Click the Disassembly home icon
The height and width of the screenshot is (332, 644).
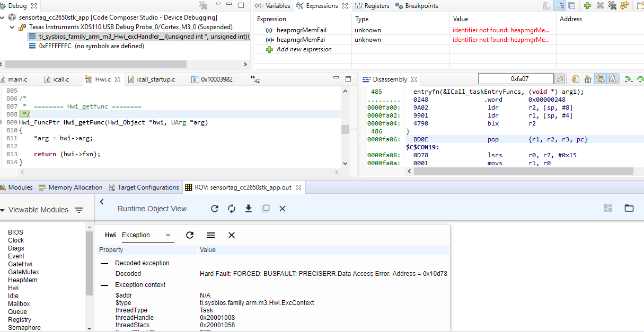[x=588, y=79]
